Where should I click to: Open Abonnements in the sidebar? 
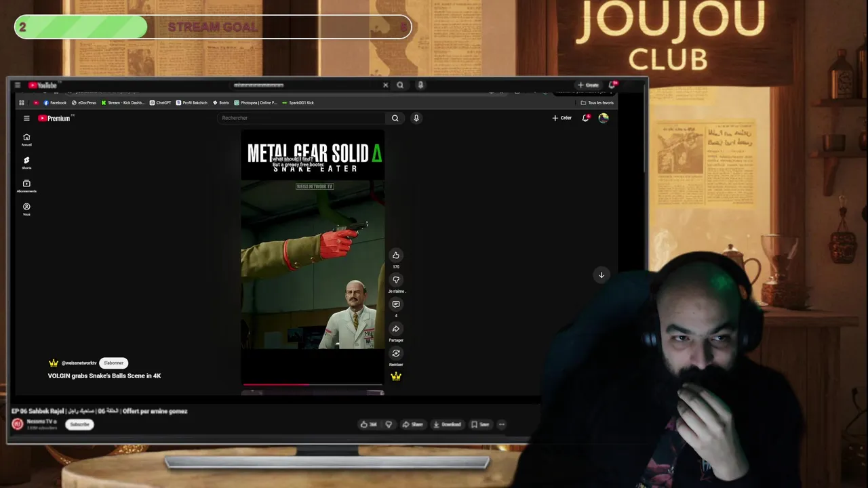pos(26,186)
